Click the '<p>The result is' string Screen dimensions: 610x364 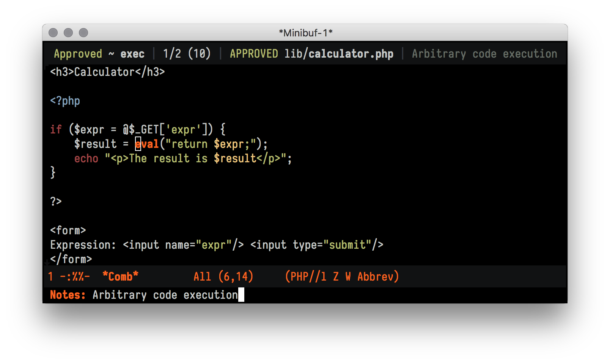pos(159,158)
